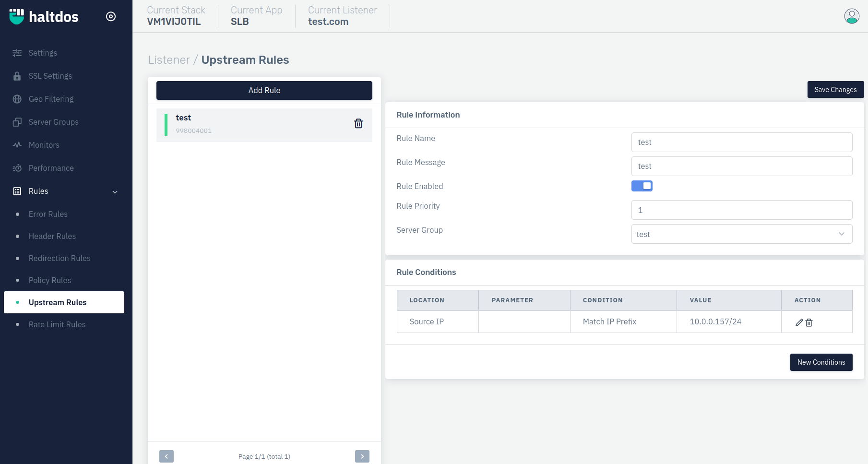Click the haltdos logo icon
The height and width of the screenshot is (464, 868).
tap(16, 16)
